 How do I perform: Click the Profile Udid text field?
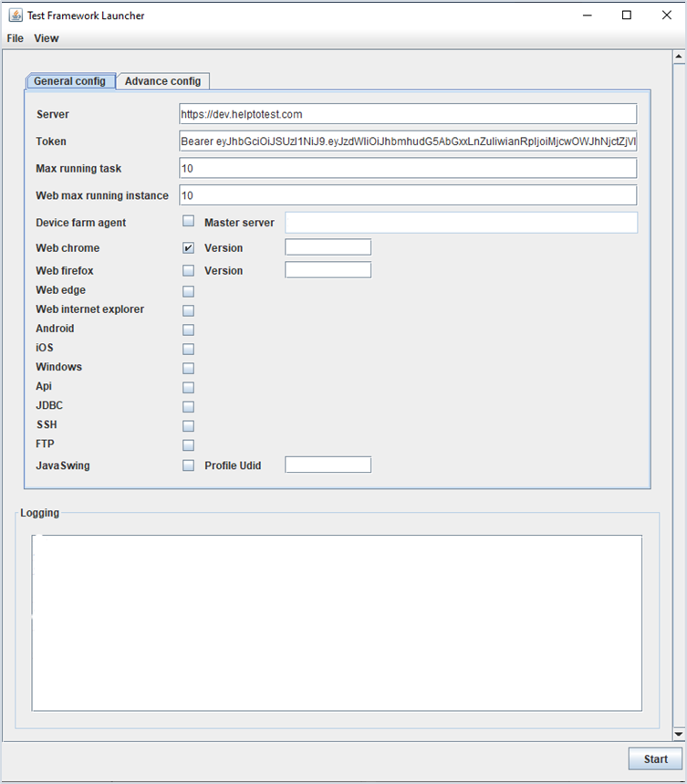[328, 465]
